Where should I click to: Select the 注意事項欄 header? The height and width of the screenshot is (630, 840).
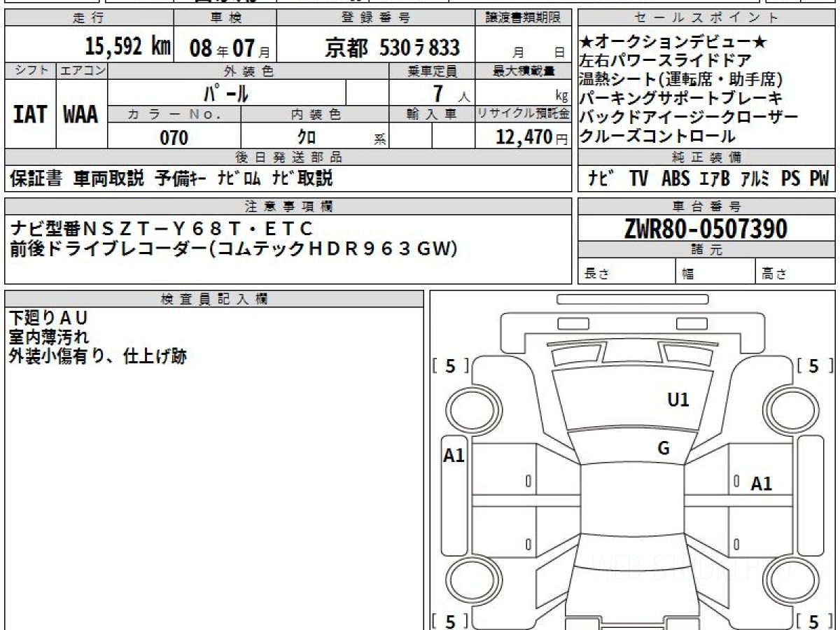click(288, 206)
